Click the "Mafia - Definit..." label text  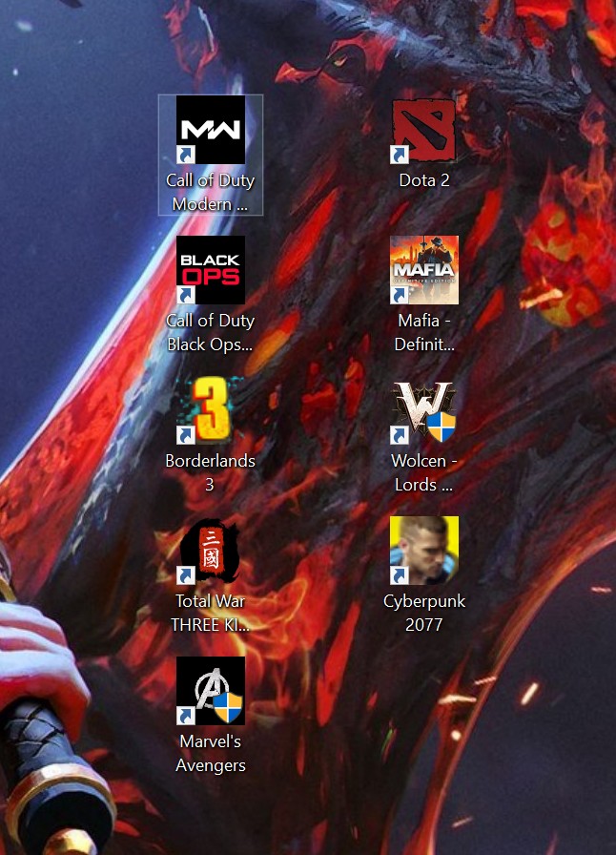point(424,332)
